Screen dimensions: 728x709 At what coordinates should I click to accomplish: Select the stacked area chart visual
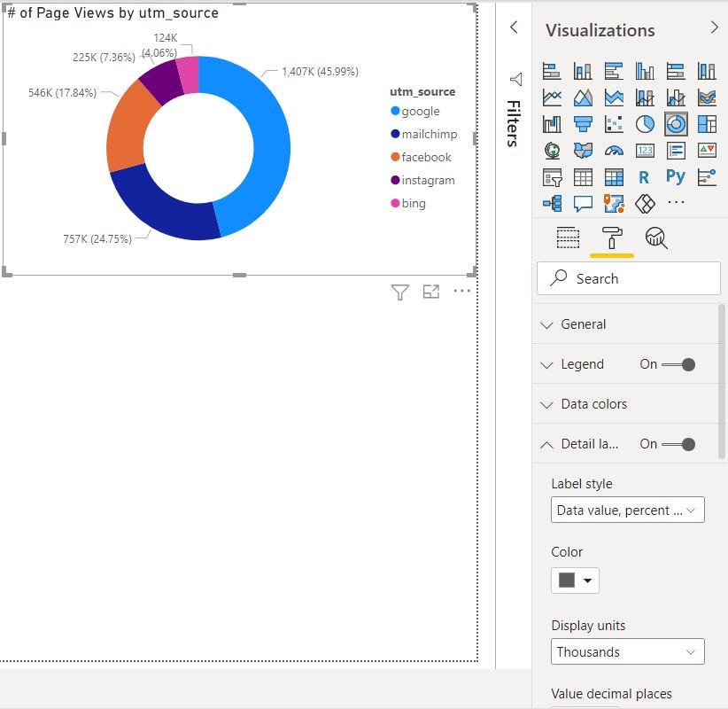614,97
